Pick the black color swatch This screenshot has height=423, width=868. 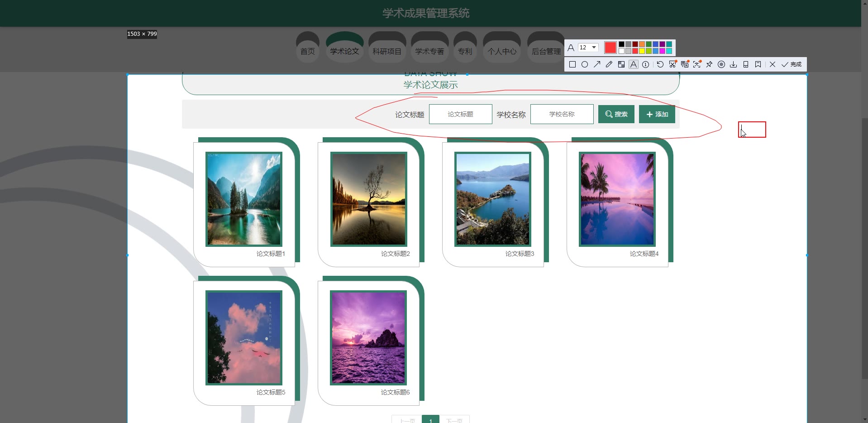[x=621, y=44]
